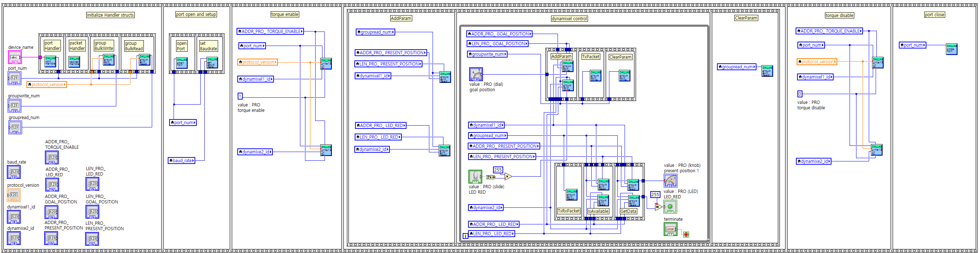Click the port_num numeric control terminal
Screen dimensions: 980x253
pyautogui.click(x=14, y=78)
